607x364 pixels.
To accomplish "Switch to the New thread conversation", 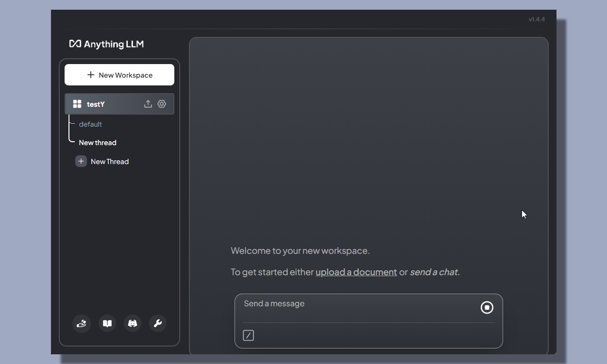I will coord(98,142).
